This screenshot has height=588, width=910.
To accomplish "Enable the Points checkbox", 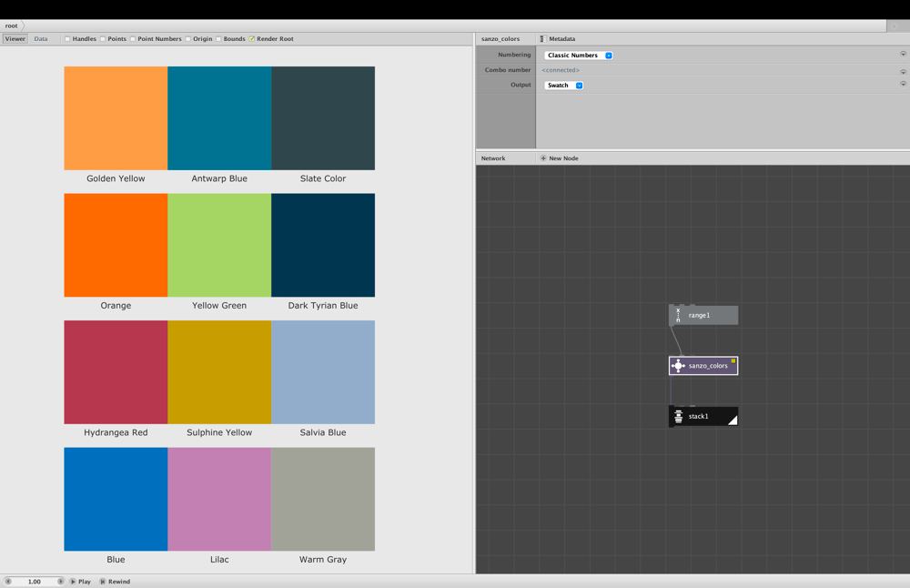I will [x=103, y=39].
